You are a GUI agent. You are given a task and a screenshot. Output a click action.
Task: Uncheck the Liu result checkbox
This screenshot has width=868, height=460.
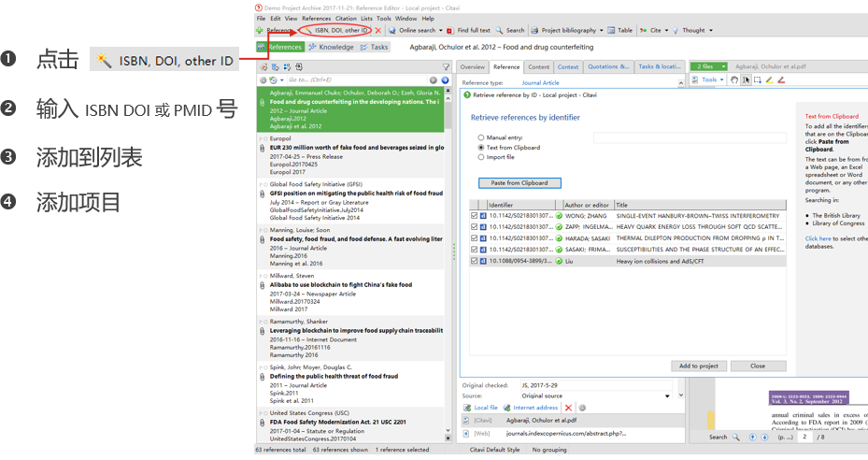point(475,261)
